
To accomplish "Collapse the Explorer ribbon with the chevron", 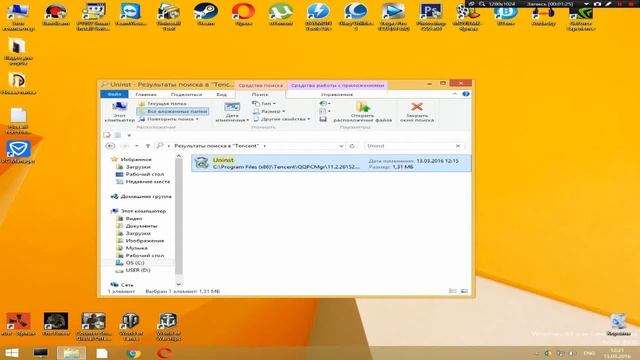I will tap(455, 94).
